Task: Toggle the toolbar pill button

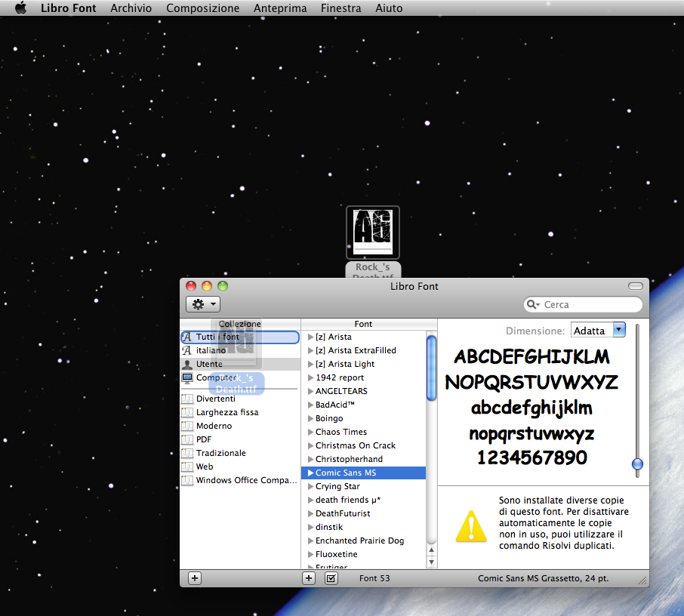Action: 635,286
